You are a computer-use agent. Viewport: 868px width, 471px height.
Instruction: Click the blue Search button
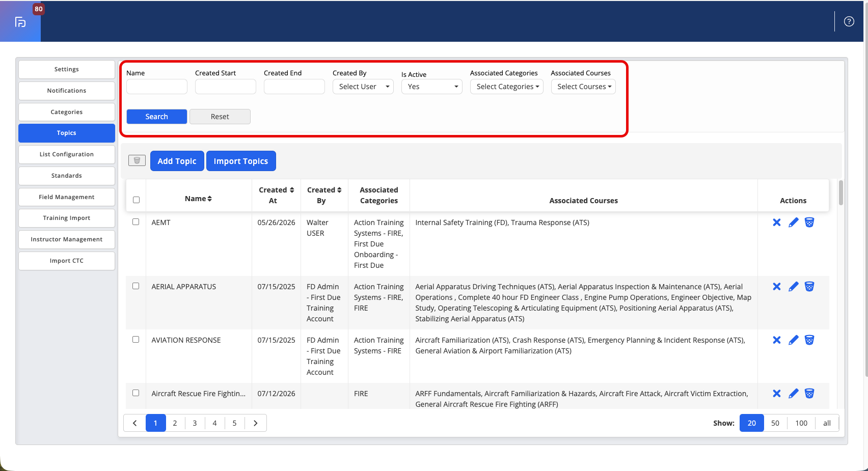(156, 117)
